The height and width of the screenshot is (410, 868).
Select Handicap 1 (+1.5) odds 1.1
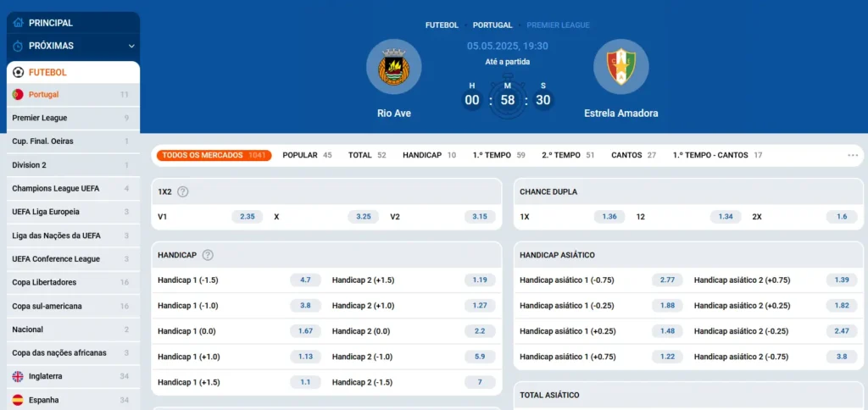point(305,382)
